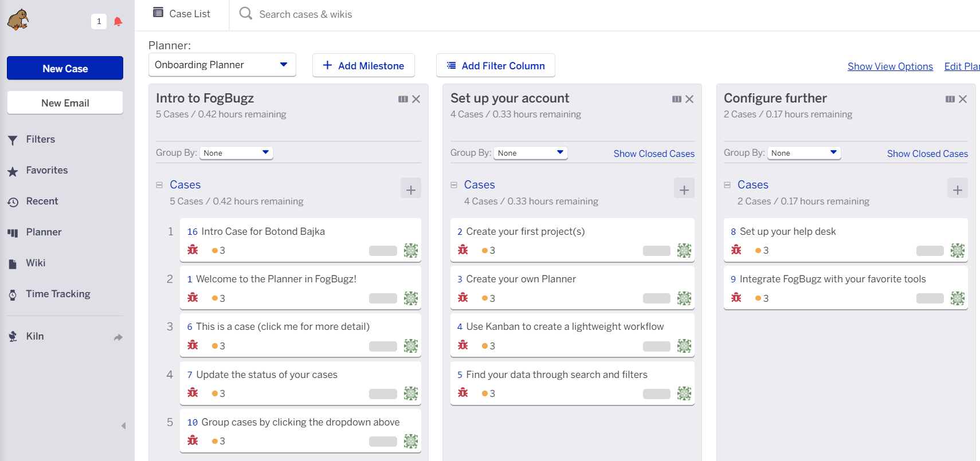Open the Onboarding Planner dropdown
Screen dimensions: 980x461
tap(222, 65)
